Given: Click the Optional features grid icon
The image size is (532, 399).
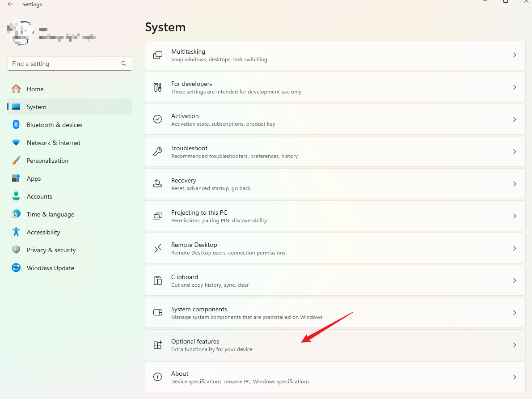Looking at the screenshot, I should click(158, 345).
